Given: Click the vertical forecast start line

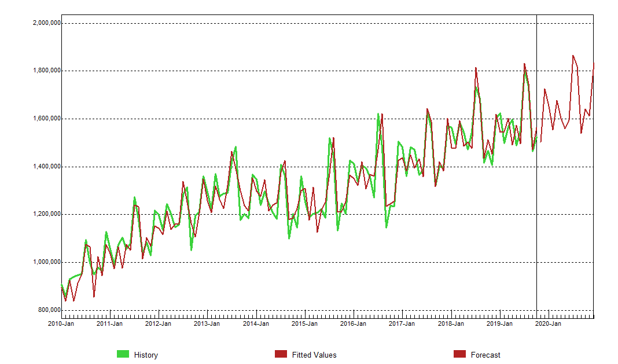Looking at the screenshot, I should pos(537,174).
